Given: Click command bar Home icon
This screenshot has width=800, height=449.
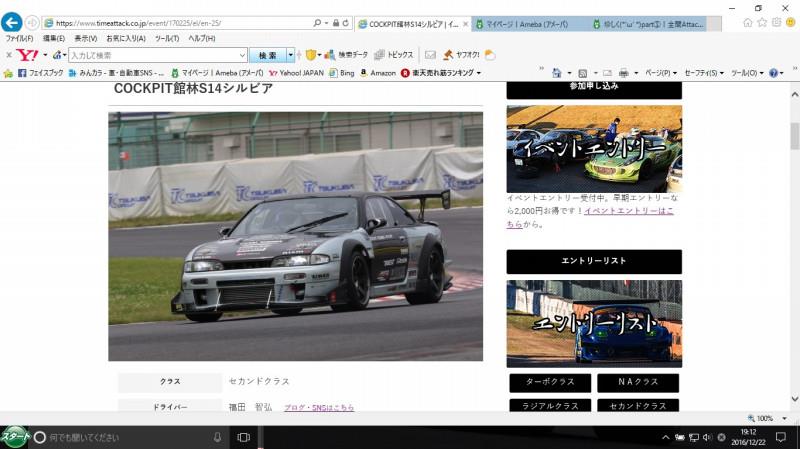Looking at the screenshot, I should [557, 73].
